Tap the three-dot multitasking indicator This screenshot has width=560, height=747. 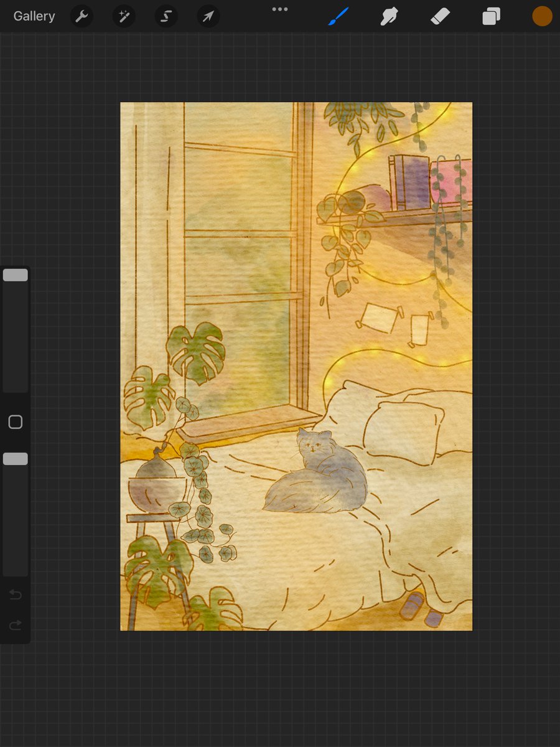pos(280,9)
